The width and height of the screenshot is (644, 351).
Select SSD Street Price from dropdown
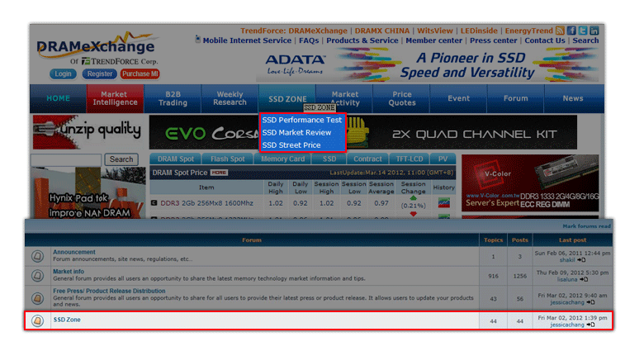click(x=291, y=145)
